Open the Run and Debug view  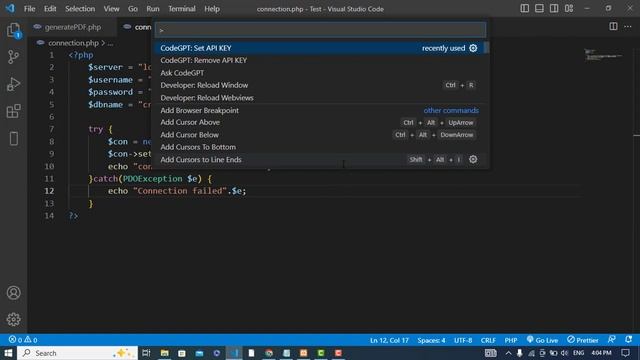[x=13, y=84]
